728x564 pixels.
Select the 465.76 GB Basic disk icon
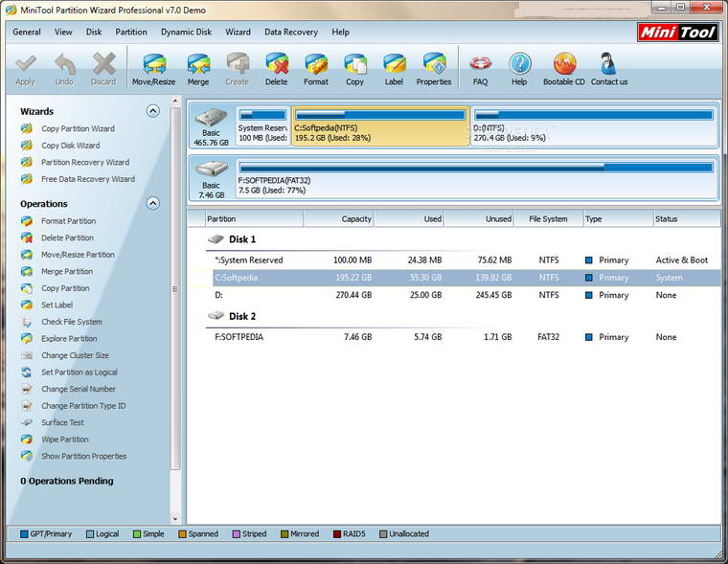212,125
